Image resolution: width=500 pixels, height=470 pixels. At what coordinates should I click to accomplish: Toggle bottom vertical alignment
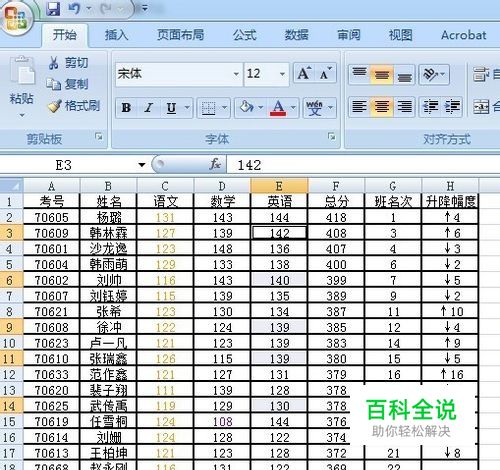404,74
